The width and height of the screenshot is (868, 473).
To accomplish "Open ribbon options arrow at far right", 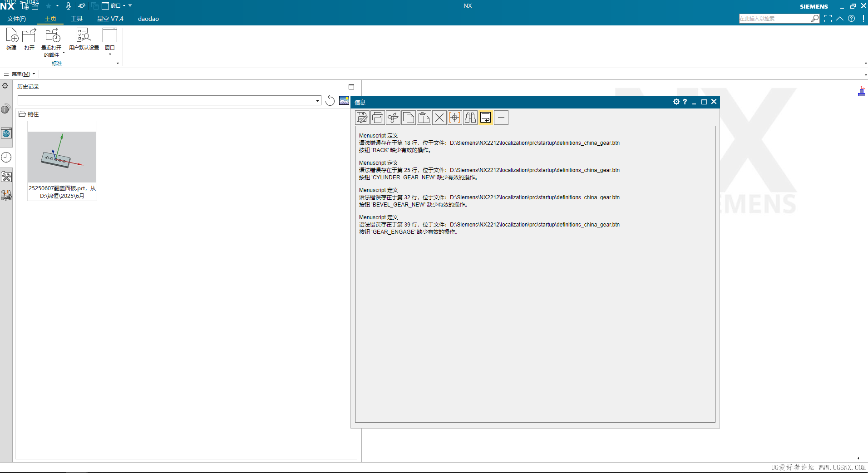I will point(866,64).
